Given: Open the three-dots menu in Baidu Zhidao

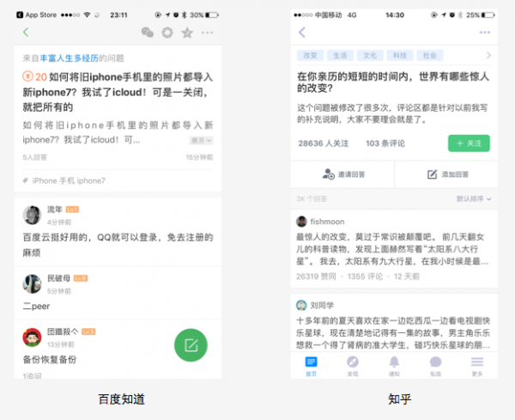Looking at the screenshot, I should [208, 33].
